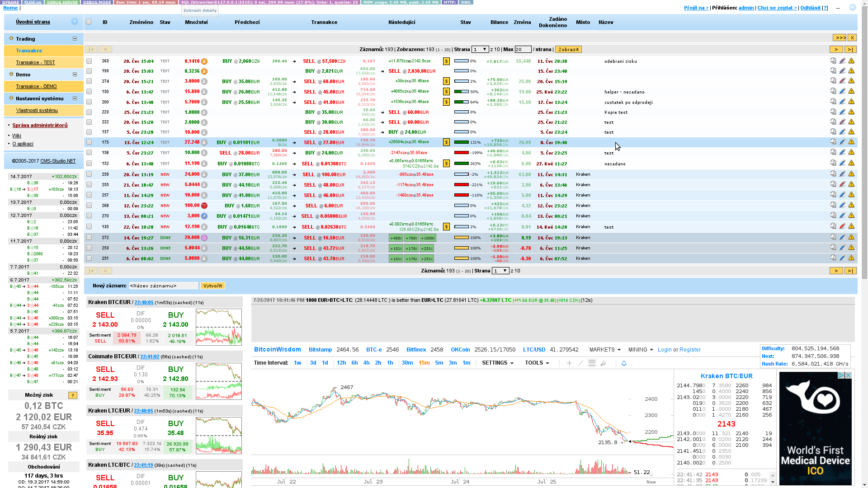Viewport: 868px width, 488px height.
Task: Select the 1h time interval
Action: 390,363
